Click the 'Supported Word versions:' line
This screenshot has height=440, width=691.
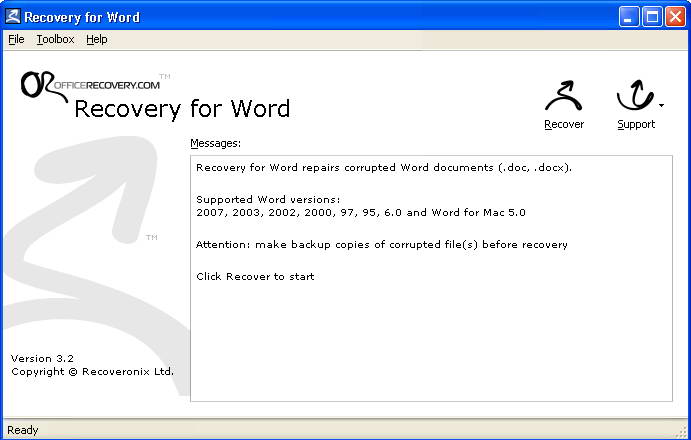pos(268,200)
